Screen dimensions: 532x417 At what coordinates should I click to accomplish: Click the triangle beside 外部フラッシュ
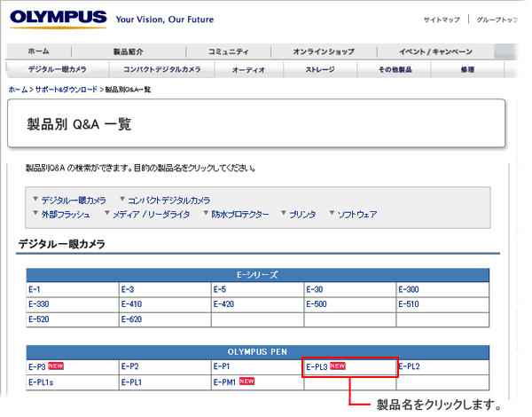pos(35,213)
